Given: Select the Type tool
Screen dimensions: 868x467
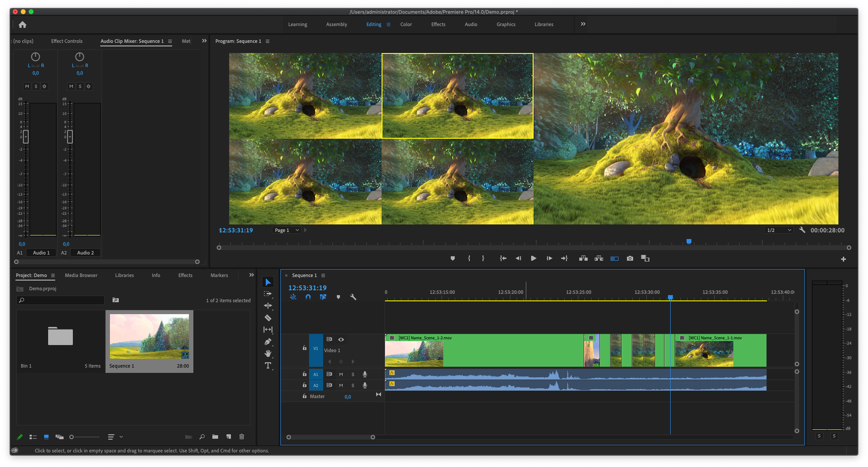Looking at the screenshot, I should click(268, 365).
